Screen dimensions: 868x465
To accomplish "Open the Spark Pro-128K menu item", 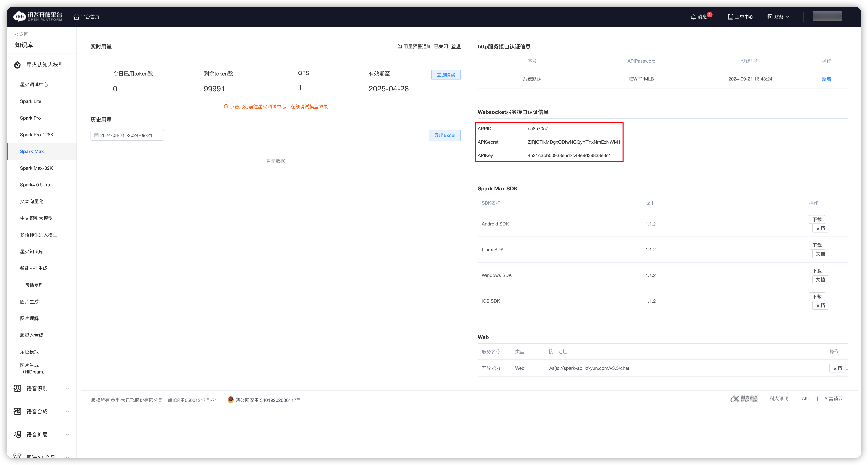I will point(37,135).
